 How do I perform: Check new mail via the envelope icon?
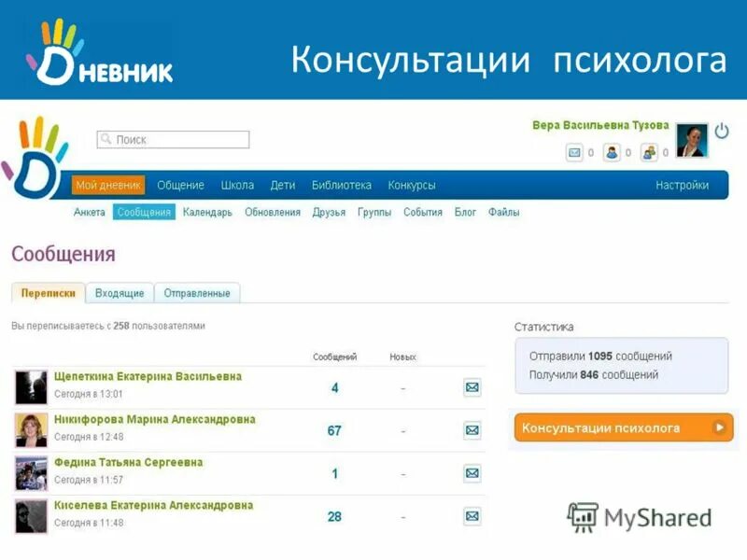(575, 151)
